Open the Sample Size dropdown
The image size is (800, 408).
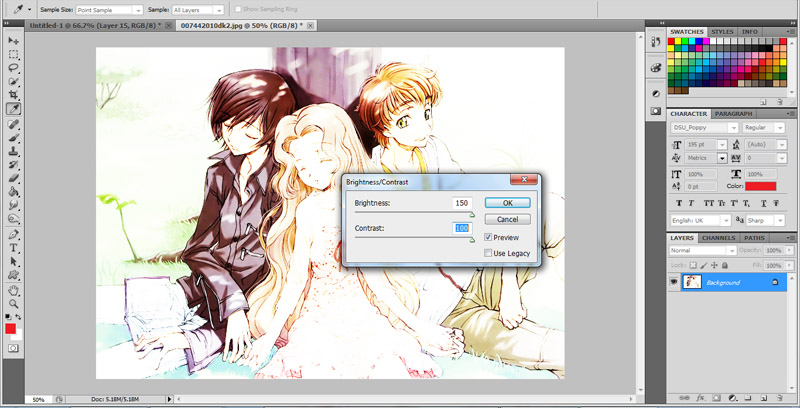point(109,10)
